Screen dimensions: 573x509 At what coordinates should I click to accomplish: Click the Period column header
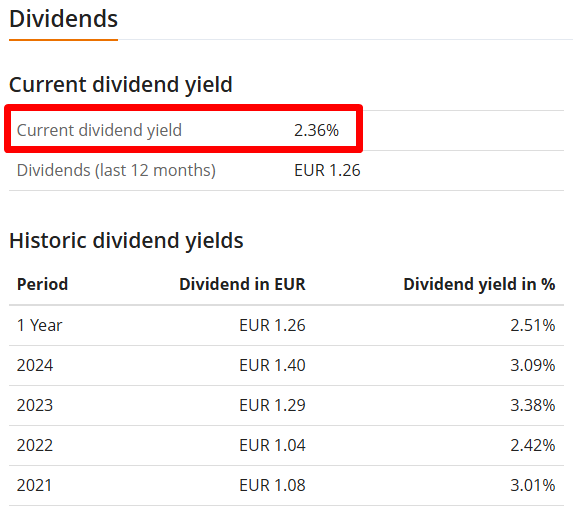pos(42,284)
